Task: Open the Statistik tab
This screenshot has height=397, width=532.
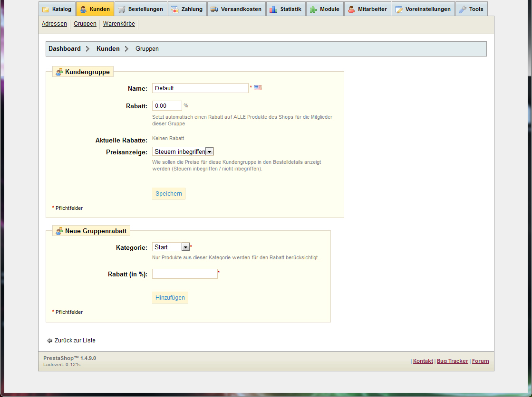Action: [x=286, y=9]
